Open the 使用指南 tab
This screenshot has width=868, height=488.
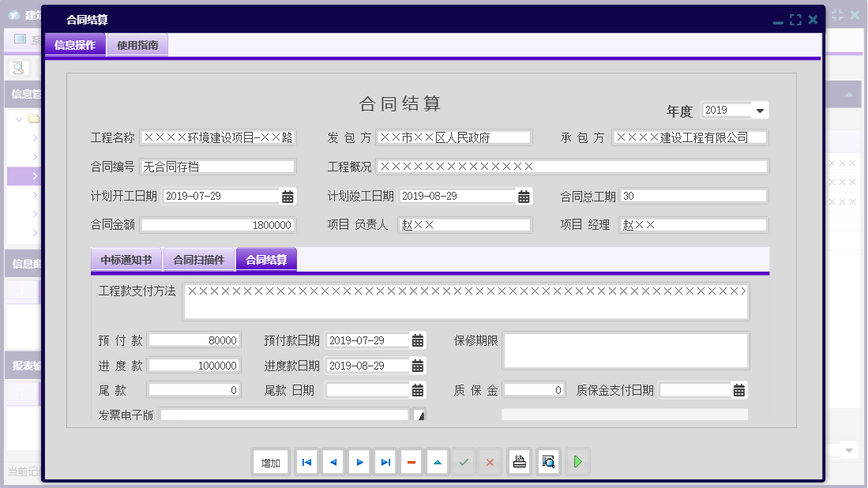[137, 45]
